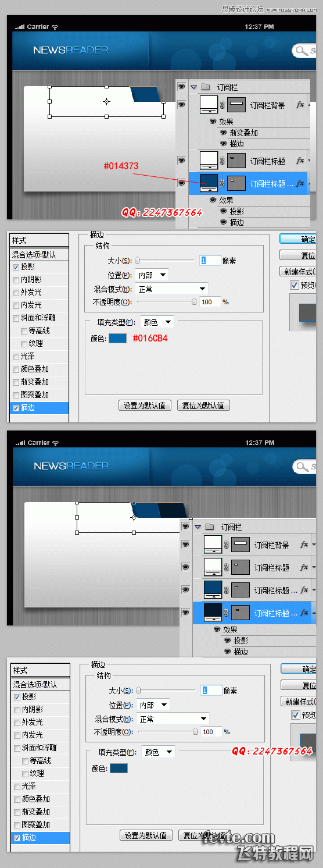Click 复位为默认值 in the upper dialog

pyautogui.click(x=203, y=405)
